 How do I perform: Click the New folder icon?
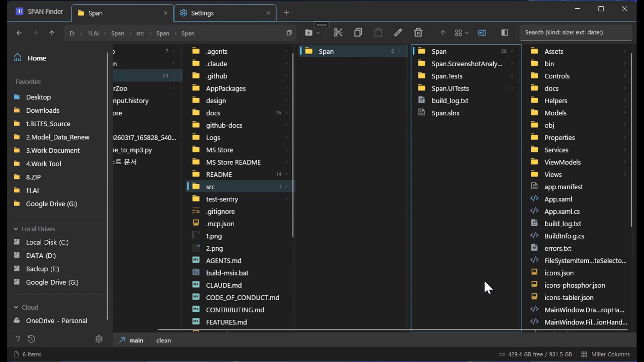(x=309, y=33)
